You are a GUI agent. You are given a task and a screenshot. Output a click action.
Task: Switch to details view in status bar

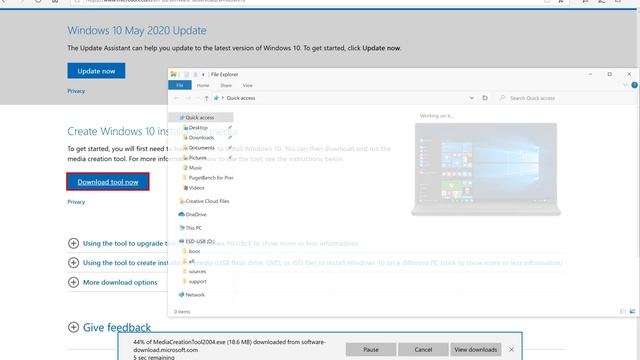click(623, 311)
